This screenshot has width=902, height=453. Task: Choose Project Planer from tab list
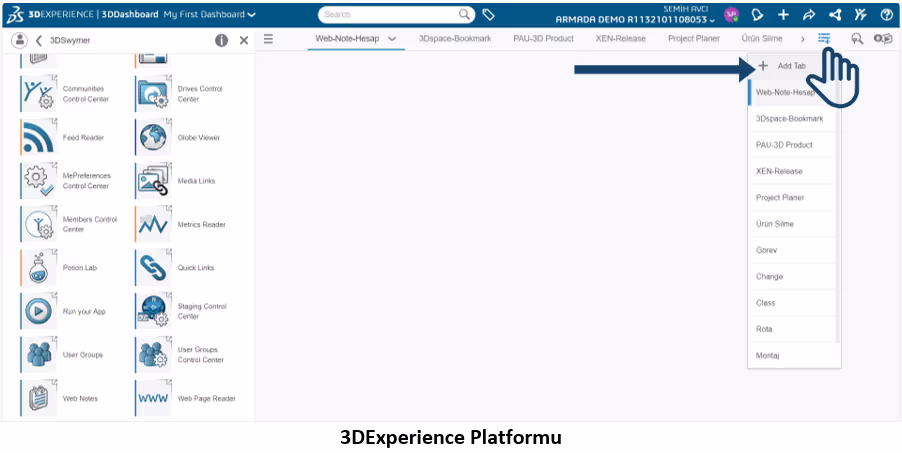pos(792,197)
